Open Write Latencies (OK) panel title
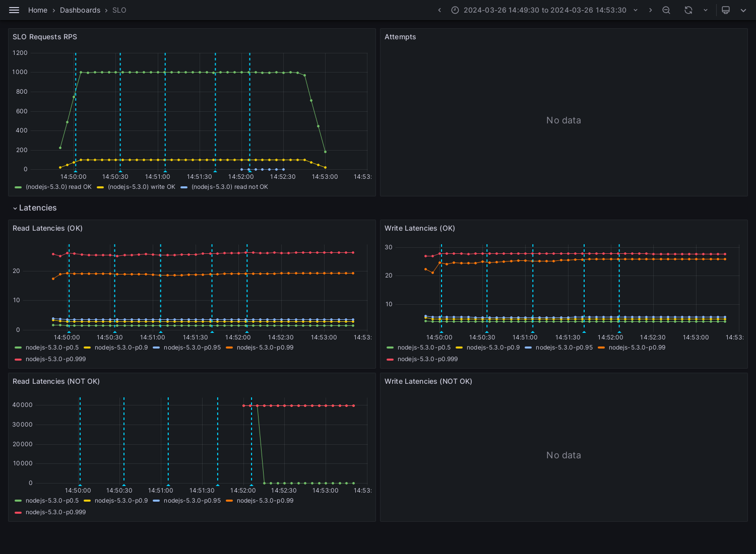The image size is (756, 554). (x=420, y=228)
